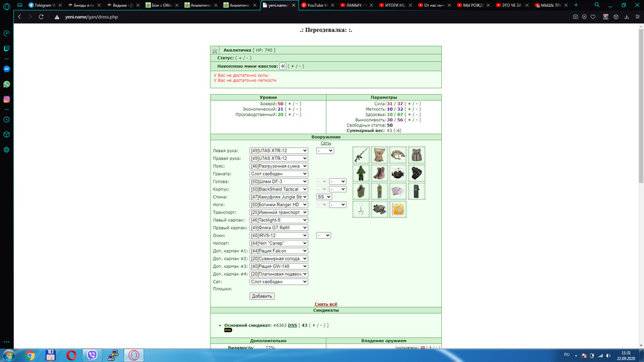
Task: Launch Chrome from the taskbar
Action: [x=30, y=355]
